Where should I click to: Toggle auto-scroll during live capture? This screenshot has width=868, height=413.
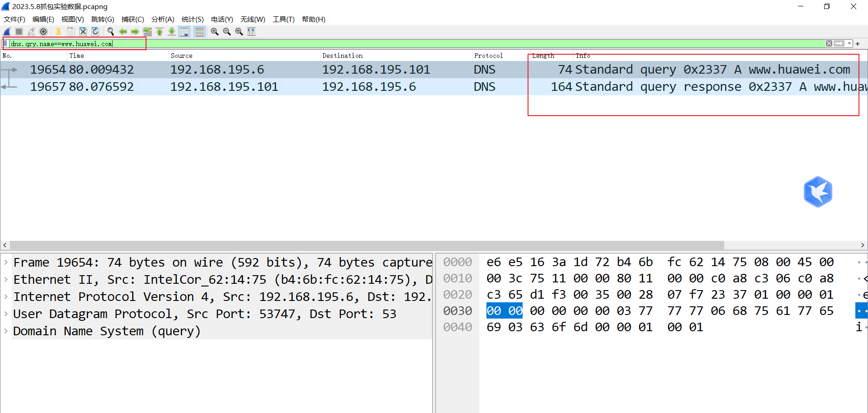(x=184, y=32)
